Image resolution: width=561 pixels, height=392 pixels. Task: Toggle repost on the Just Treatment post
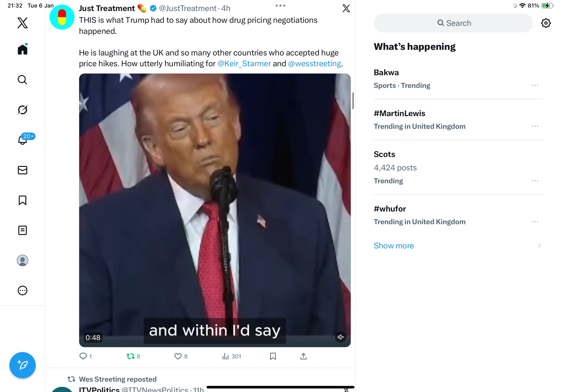point(131,356)
